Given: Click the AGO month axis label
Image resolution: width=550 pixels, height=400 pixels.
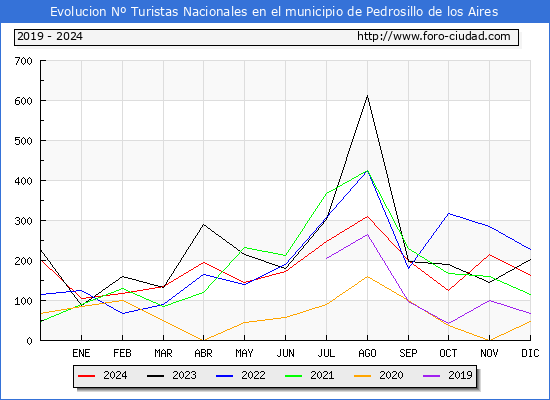Looking at the screenshot, I should point(367,353).
